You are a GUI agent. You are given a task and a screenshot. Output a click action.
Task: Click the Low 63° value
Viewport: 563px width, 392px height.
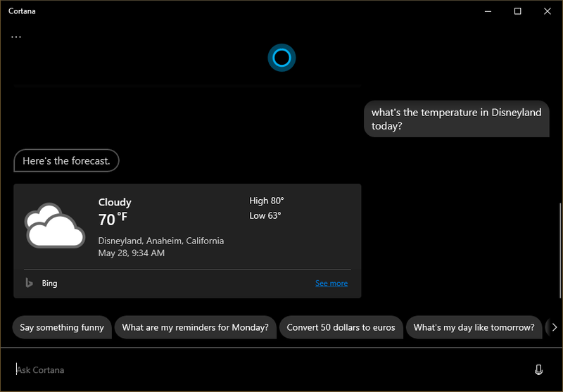tap(265, 216)
